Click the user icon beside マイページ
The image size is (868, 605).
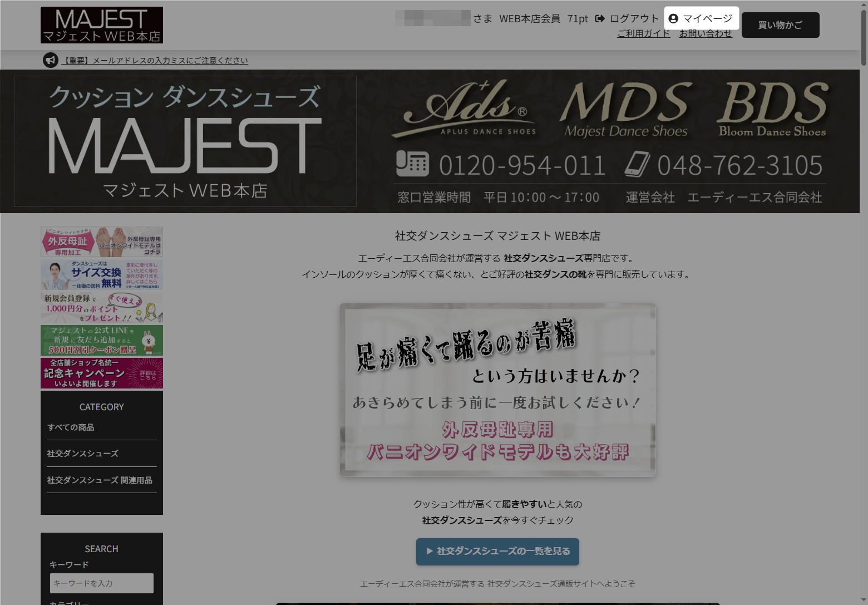tap(673, 18)
